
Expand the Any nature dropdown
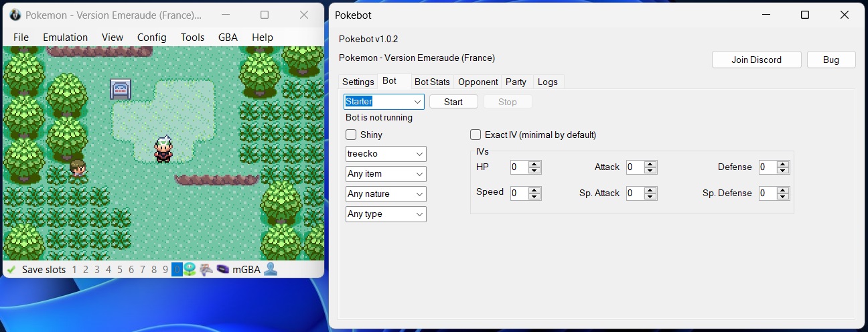point(386,194)
